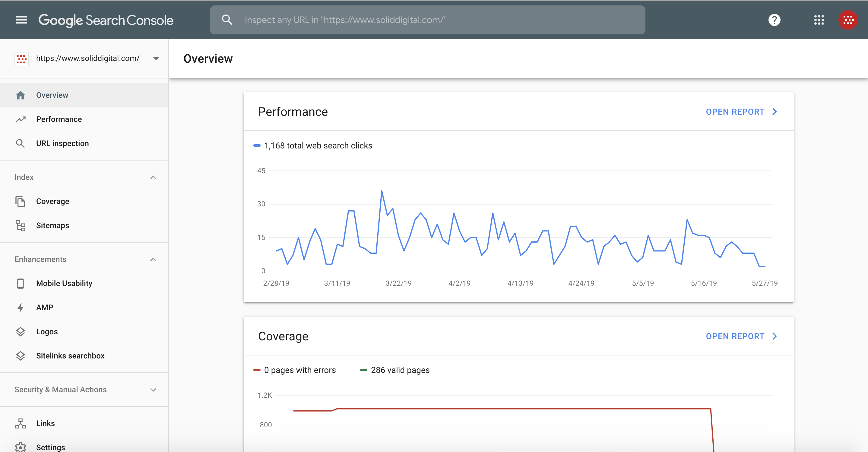The image size is (868, 452).
Task: Click '1,168 total web search clicks' label
Action: pyautogui.click(x=318, y=146)
